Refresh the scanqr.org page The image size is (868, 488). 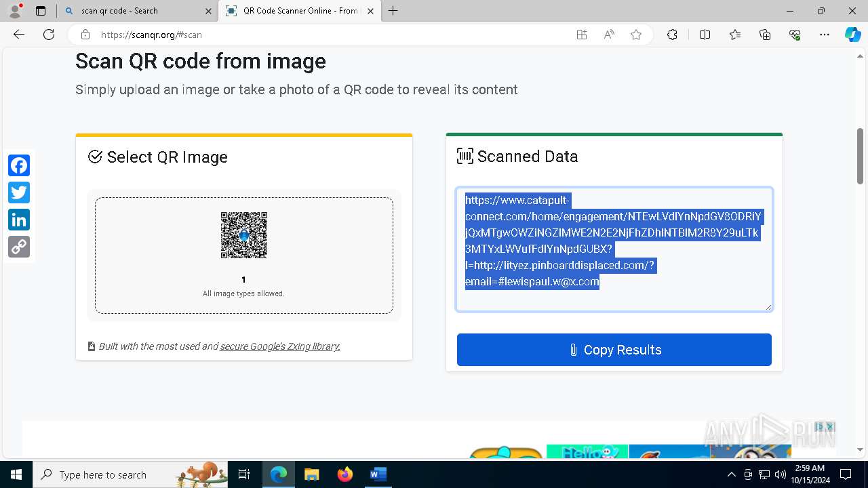click(x=49, y=35)
